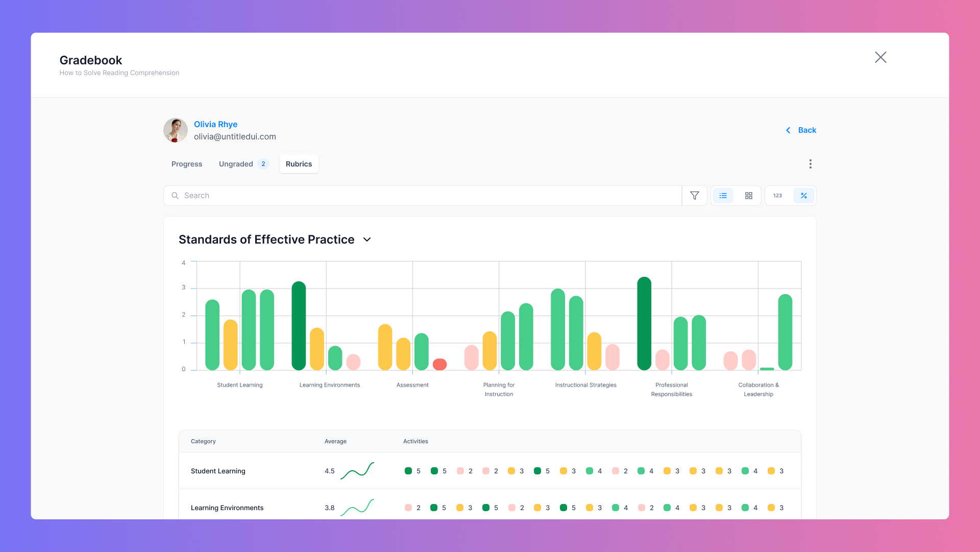Select the Learning Environments table row label
This screenshot has height=552, width=980.
point(227,508)
